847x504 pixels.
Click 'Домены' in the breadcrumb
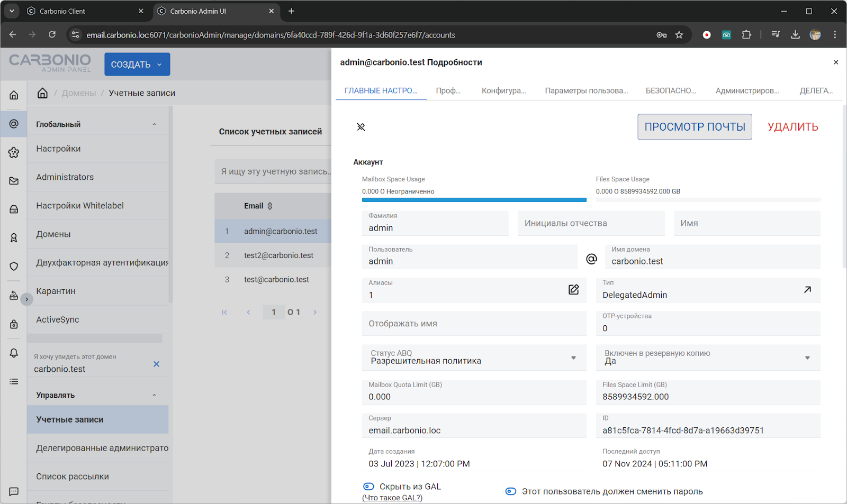pyautogui.click(x=79, y=93)
